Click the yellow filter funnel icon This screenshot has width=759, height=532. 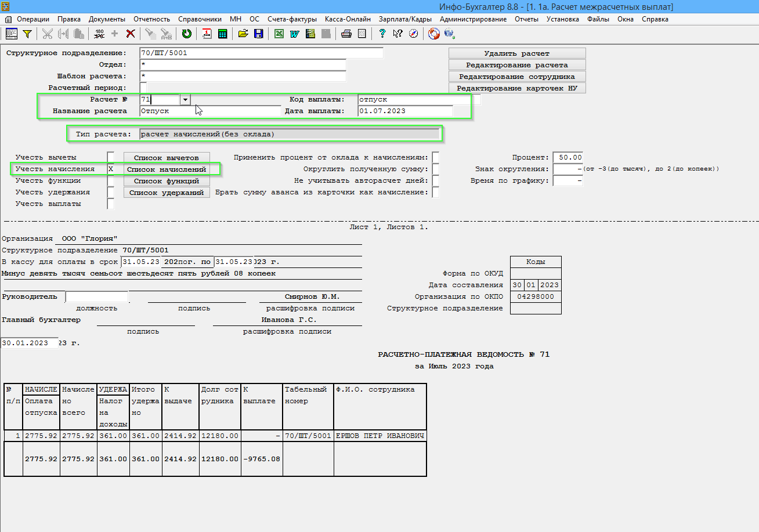click(27, 34)
